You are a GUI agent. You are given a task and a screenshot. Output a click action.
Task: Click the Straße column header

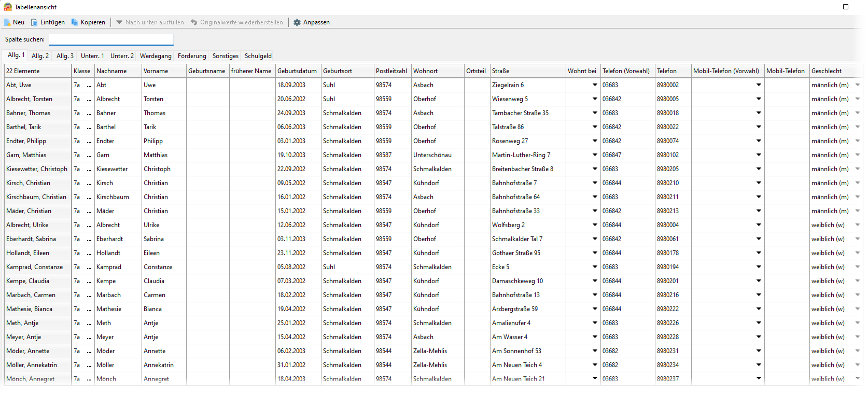click(x=528, y=71)
